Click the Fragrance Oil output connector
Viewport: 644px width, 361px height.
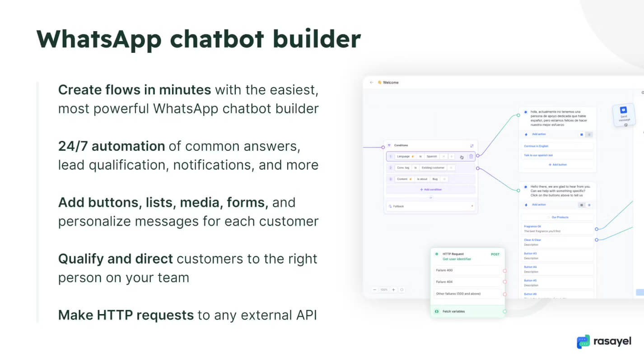597,229
